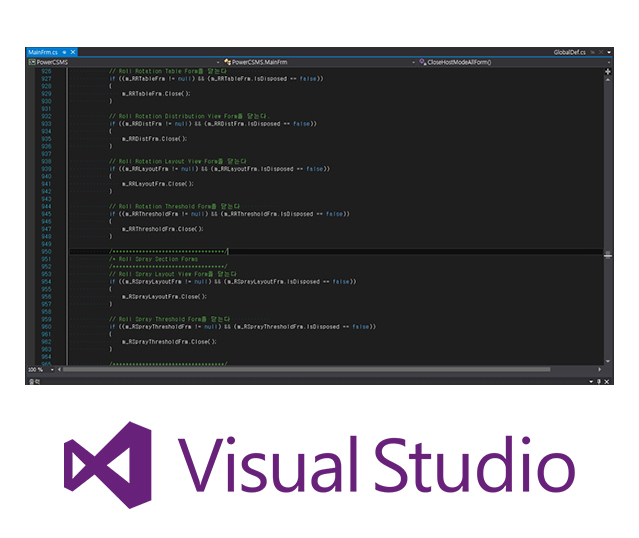Click the vertical scrollbar down arrow
This screenshot has height=538, width=639.
point(608,362)
